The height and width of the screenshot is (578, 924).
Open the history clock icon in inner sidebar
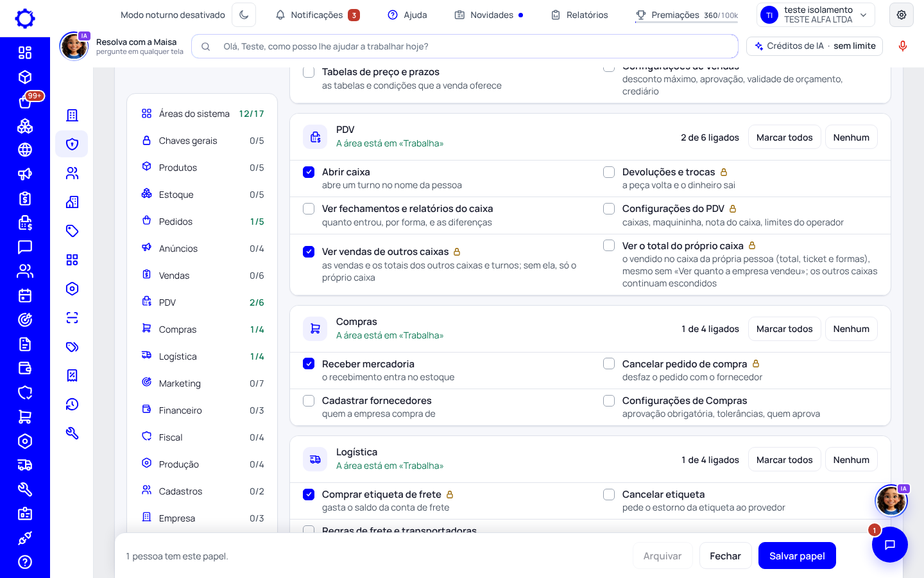tap(72, 404)
